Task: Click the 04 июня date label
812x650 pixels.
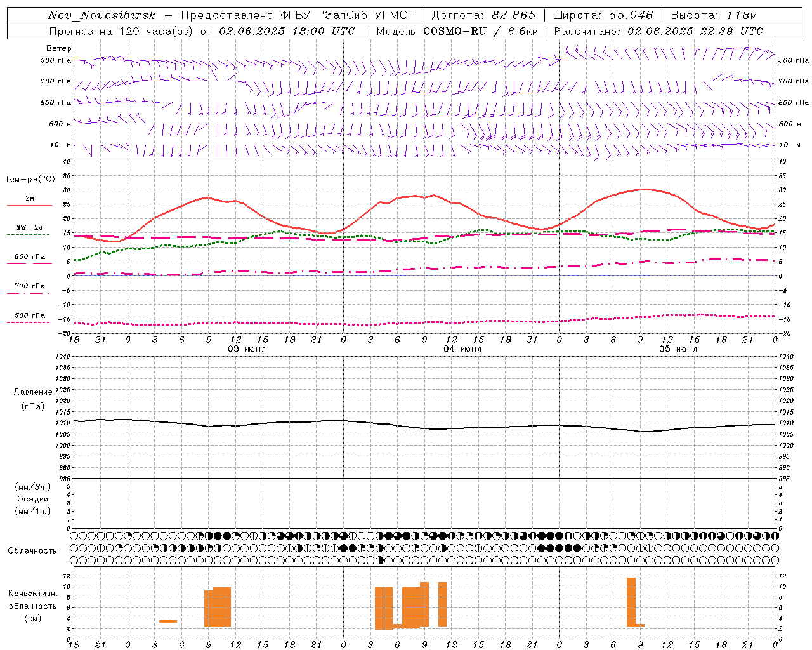Action: [x=462, y=348]
